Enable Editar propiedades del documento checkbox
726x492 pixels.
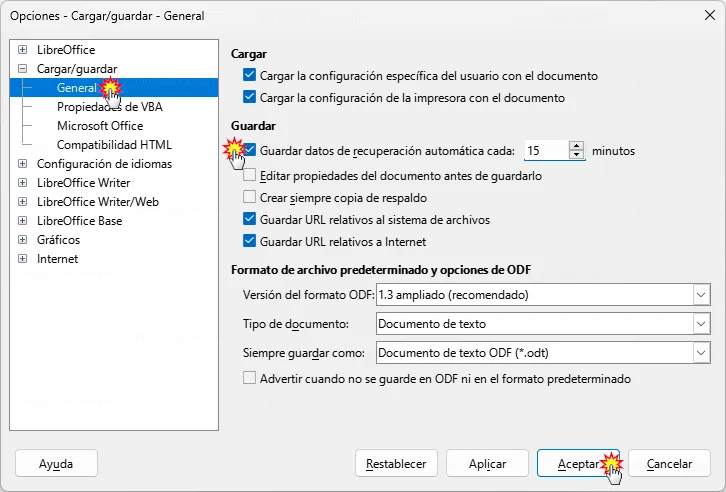pos(250,175)
